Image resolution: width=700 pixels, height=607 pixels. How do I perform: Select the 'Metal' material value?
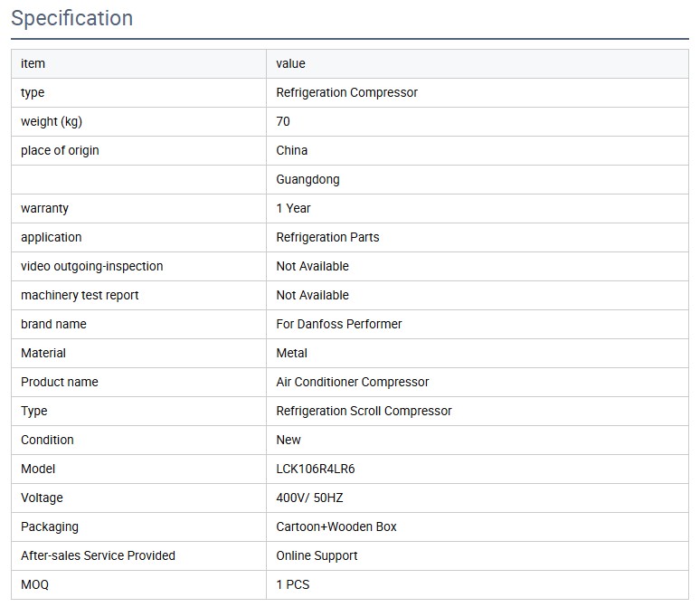(291, 353)
